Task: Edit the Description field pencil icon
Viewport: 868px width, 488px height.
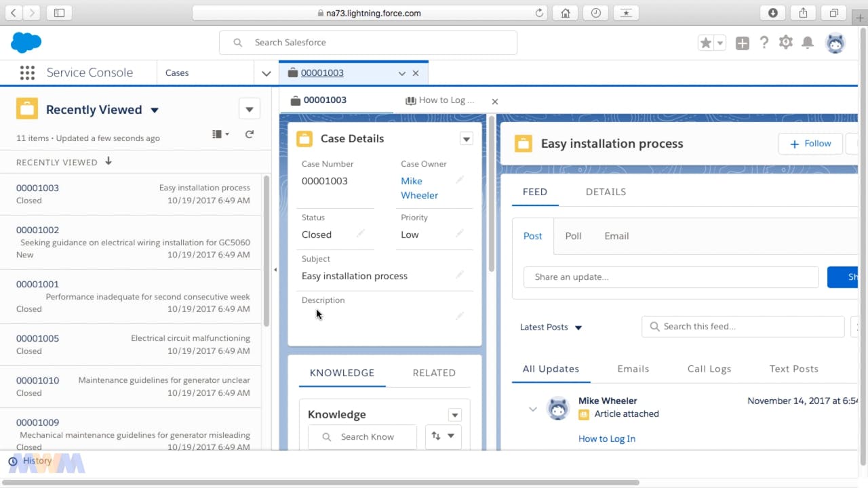Action: coord(460,316)
